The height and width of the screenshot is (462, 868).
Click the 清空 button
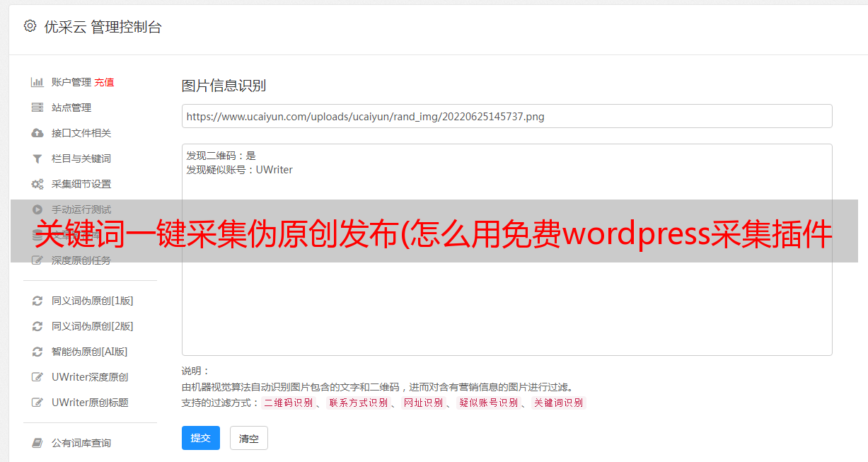(x=249, y=438)
